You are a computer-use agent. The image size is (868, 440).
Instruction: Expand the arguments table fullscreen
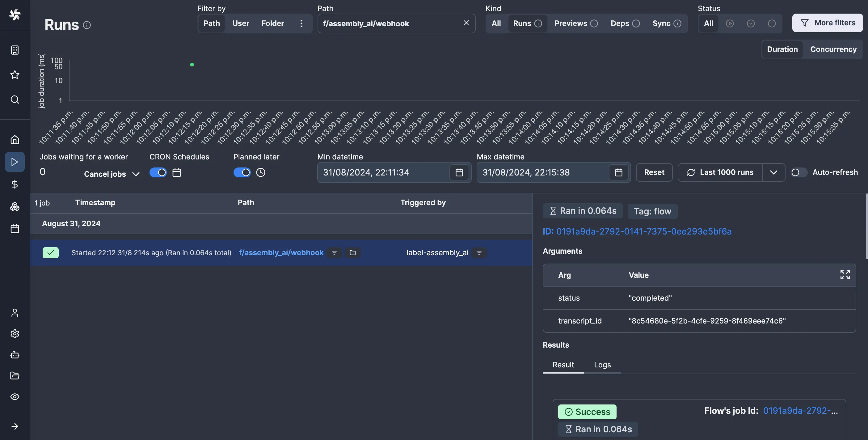point(845,275)
